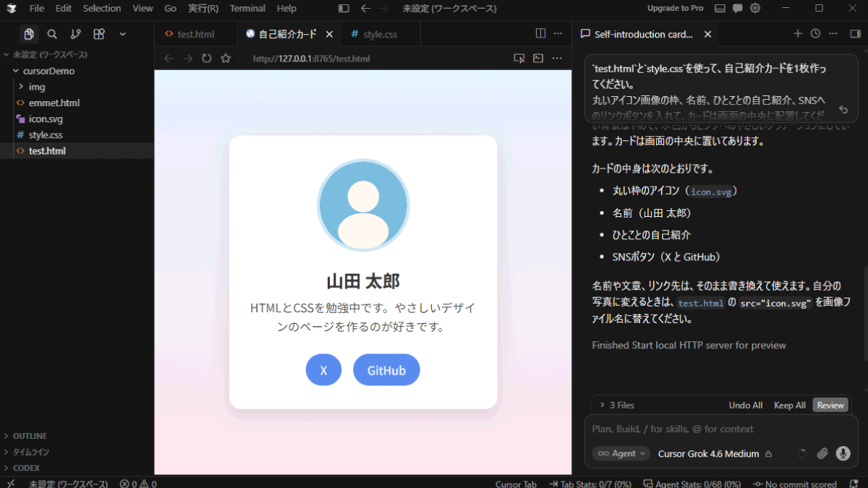Expand the additional views chevron in sidebar header
This screenshot has width=868, height=488.
[122, 34]
